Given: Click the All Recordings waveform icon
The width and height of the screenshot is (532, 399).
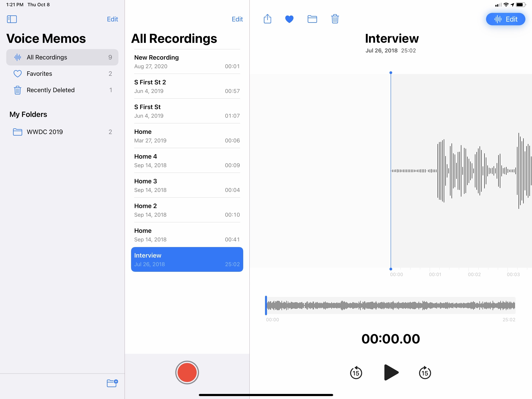Looking at the screenshot, I should [x=18, y=57].
